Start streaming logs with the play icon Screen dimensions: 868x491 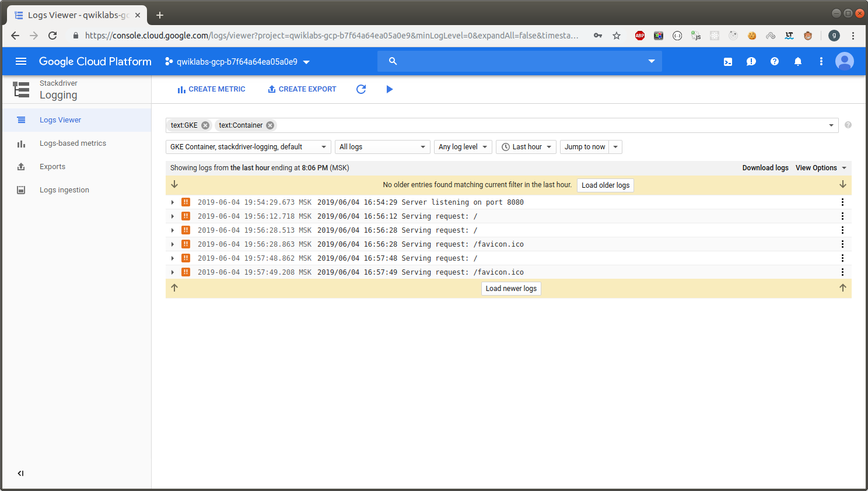coord(390,89)
